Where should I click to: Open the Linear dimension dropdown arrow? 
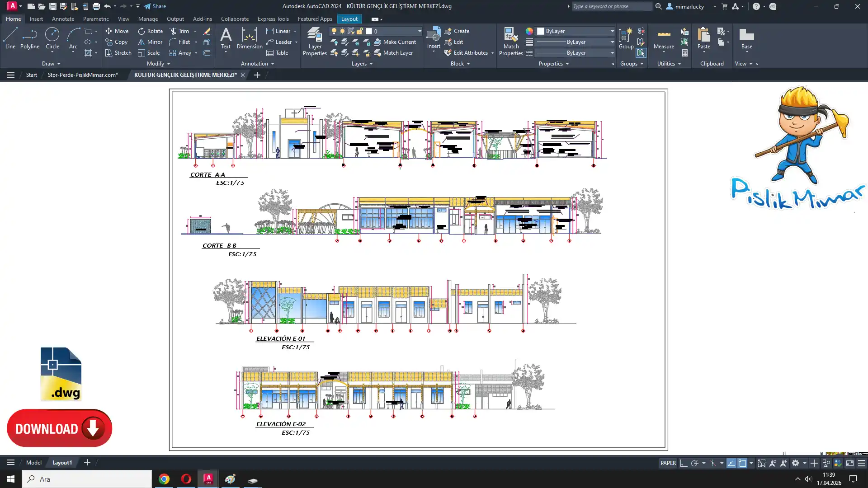pos(295,31)
